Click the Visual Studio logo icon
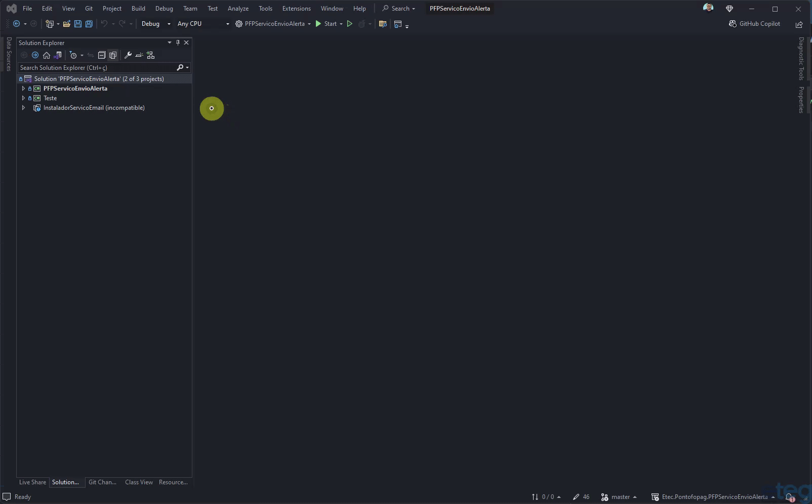Viewport: 812px width, 504px height. coord(11,9)
